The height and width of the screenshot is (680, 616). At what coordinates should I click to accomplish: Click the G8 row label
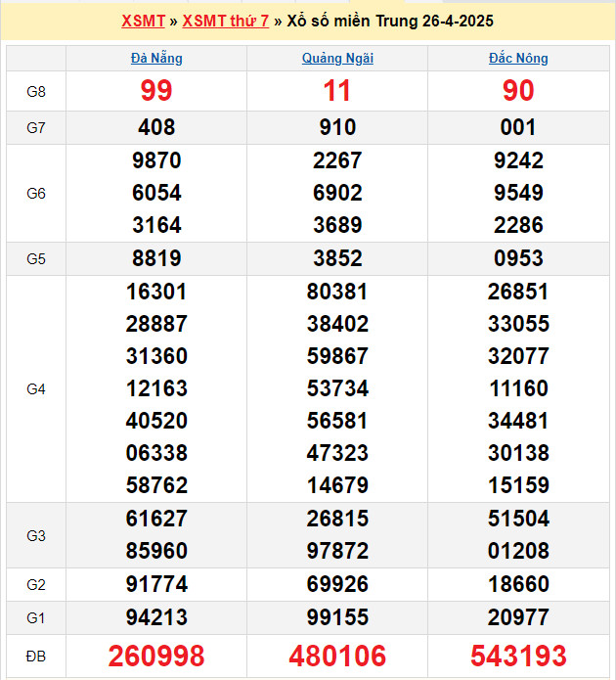point(36,92)
